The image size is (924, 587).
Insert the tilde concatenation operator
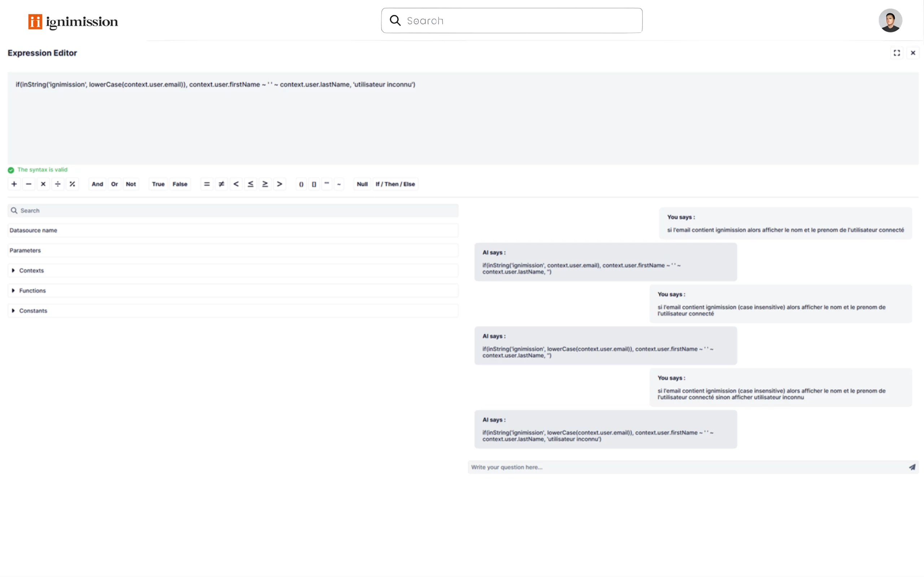pos(339,184)
